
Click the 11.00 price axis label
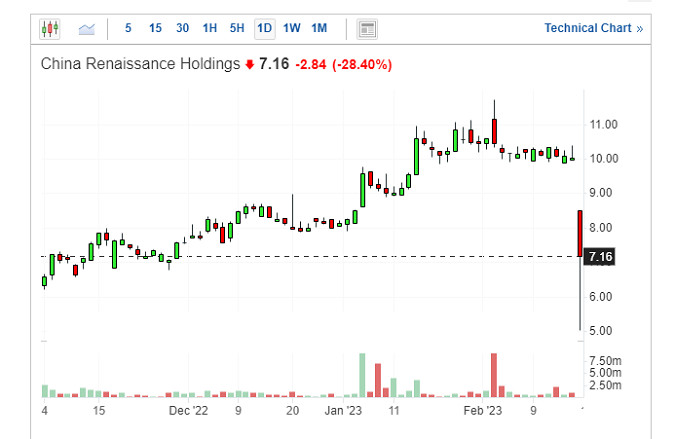604,125
